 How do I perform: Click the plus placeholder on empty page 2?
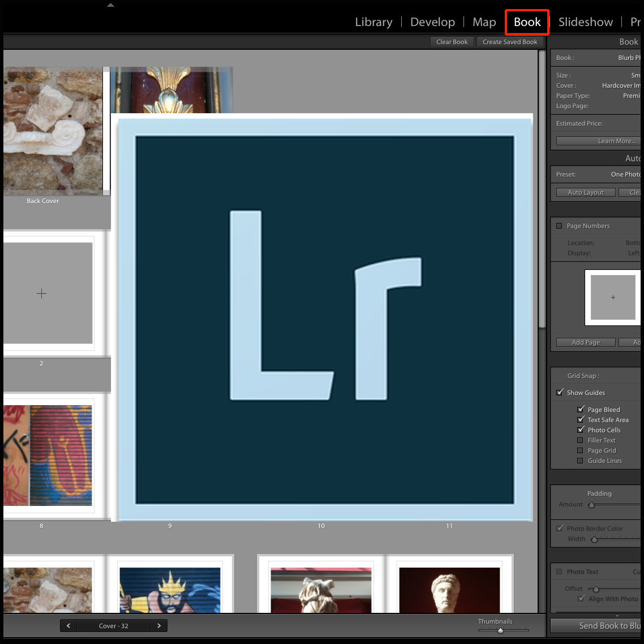coord(41,293)
